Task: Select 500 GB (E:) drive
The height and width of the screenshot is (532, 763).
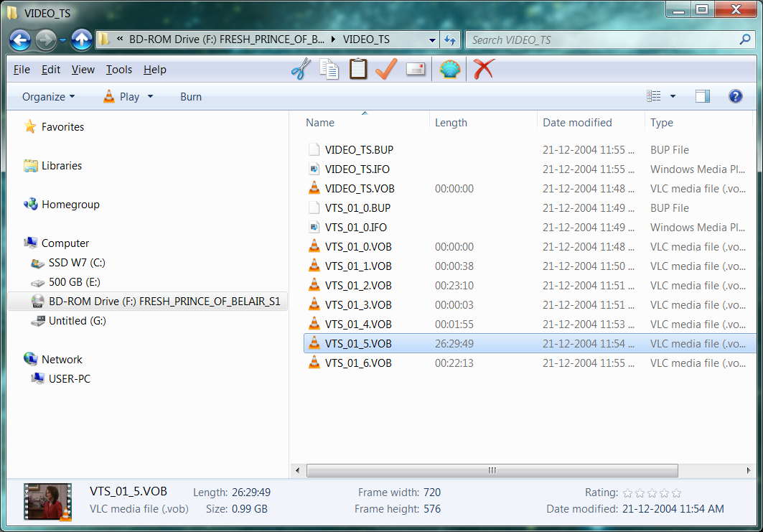Action: click(x=74, y=282)
